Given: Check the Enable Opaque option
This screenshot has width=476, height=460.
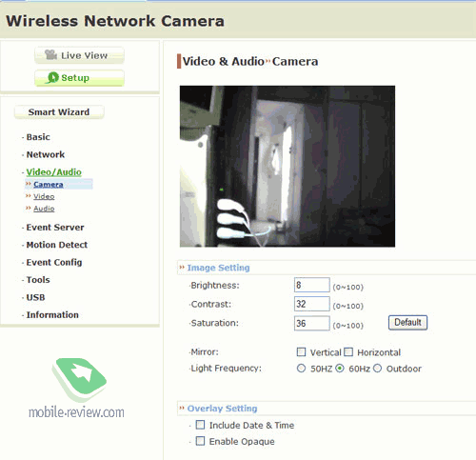Looking at the screenshot, I should (x=200, y=441).
